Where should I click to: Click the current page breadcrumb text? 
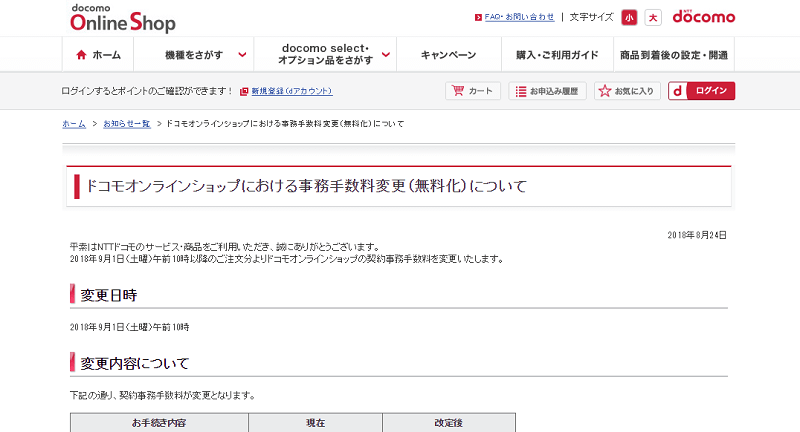pos(285,123)
